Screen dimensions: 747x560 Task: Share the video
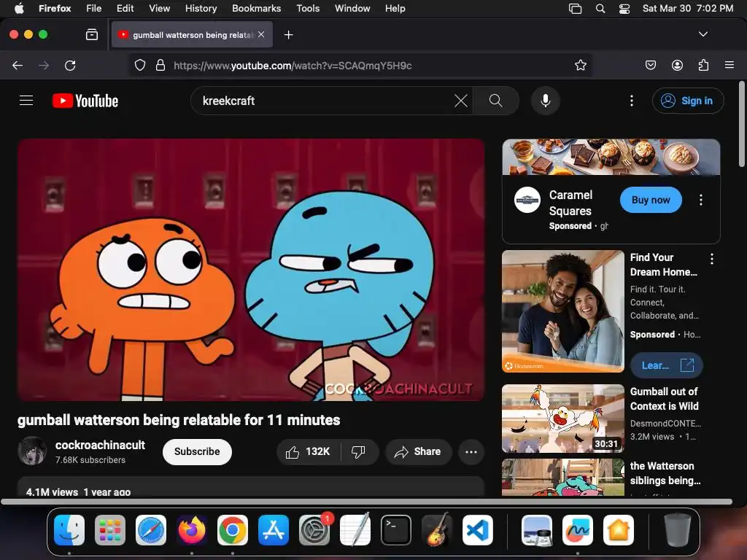click(x=418, y=452)
